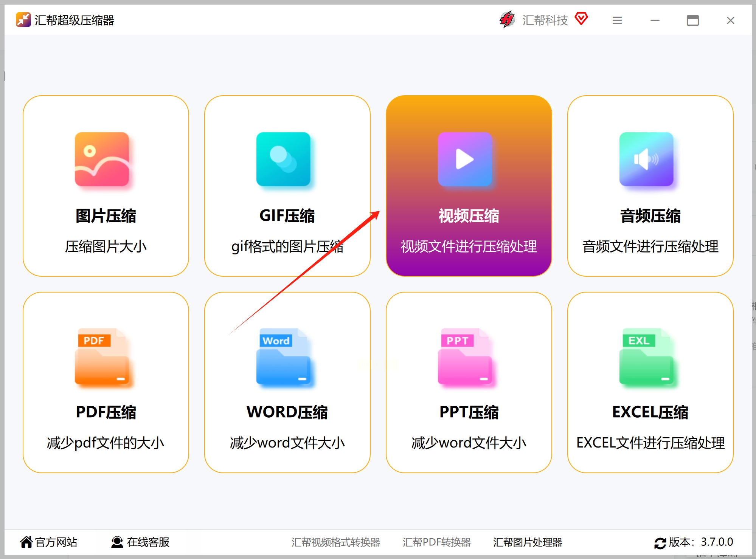The width and height of the screenshot is (756, 559).
Task: Select the pink PPT folder icon
Action: [x=465, y=356]
